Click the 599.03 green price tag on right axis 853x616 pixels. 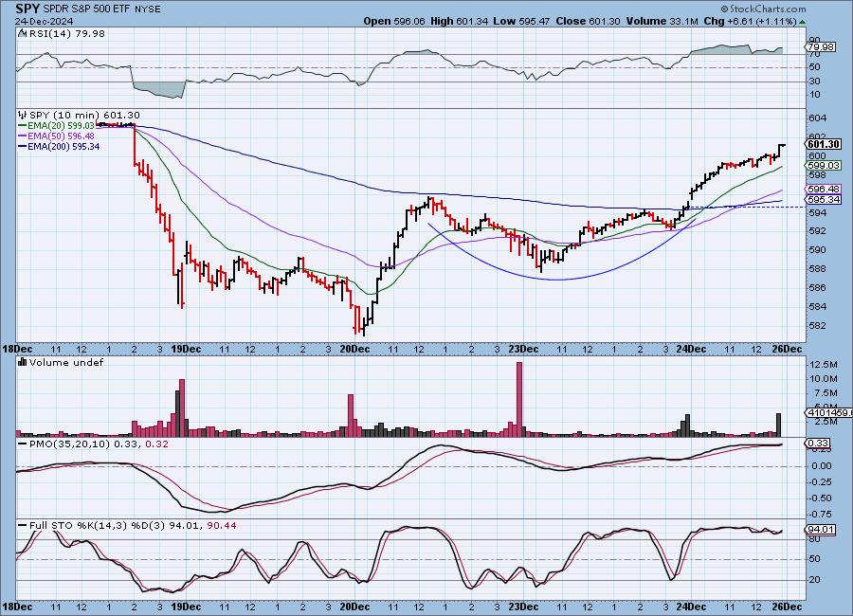(825, 166)
